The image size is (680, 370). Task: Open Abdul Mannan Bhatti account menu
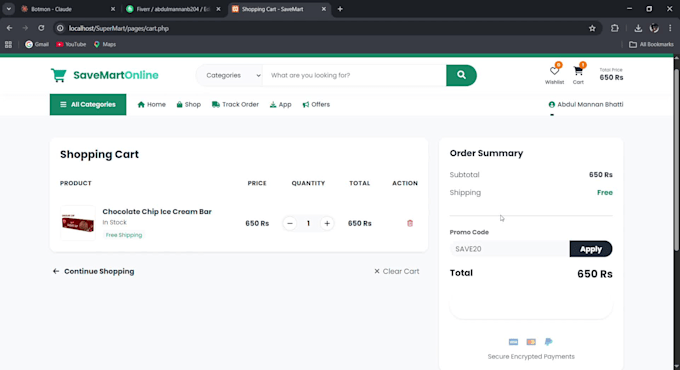pos(586,105)
